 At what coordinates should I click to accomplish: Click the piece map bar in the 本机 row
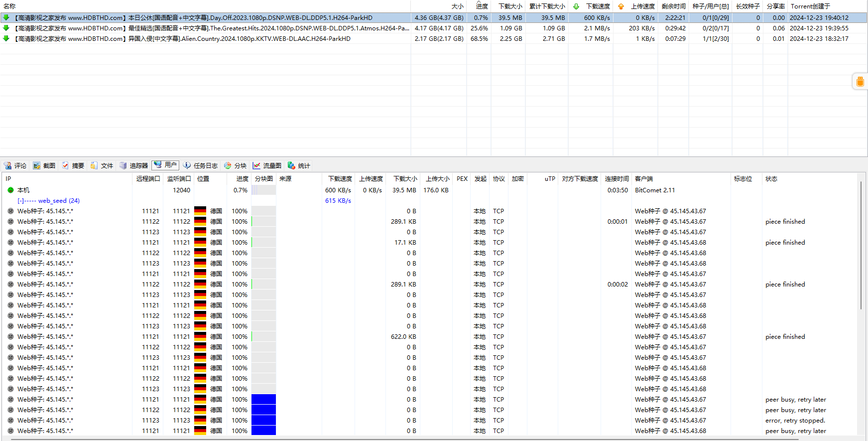click(263, 190)
